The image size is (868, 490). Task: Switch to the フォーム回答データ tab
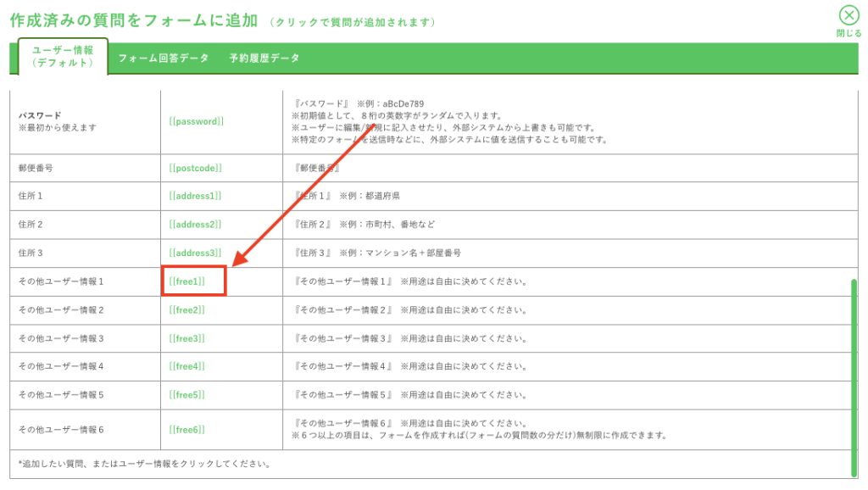163,58
